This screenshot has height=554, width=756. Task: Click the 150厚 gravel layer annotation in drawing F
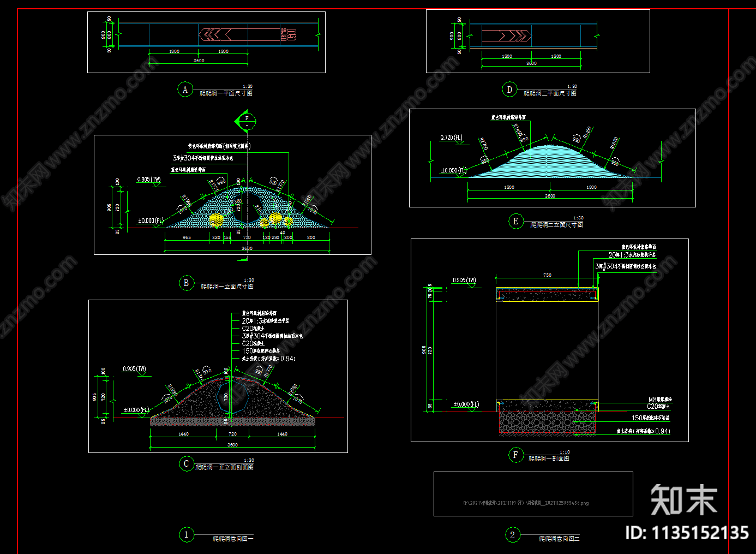[x=651, y=418]
